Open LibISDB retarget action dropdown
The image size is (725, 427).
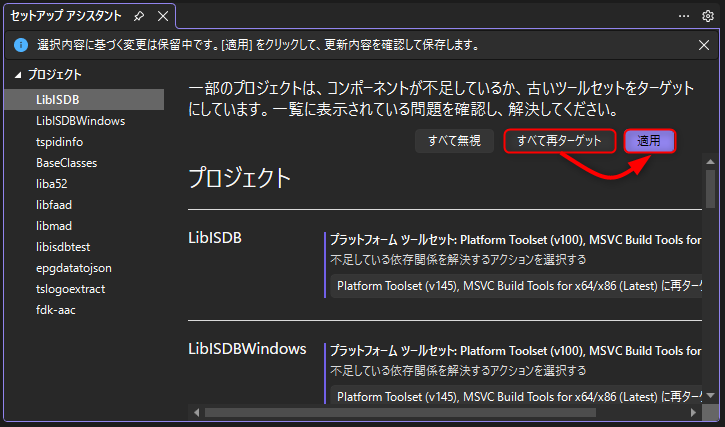click(x=515, y=287)
